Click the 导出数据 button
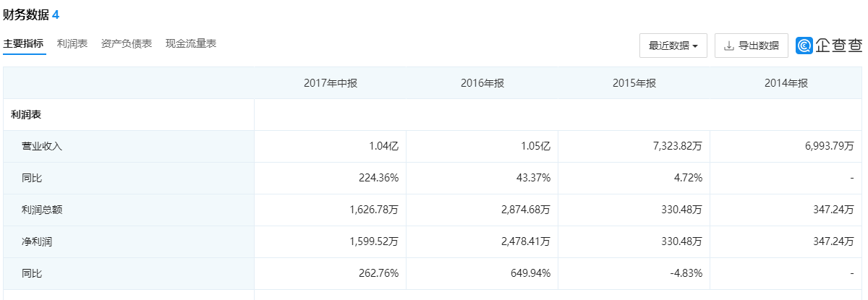 pos(752,46)
